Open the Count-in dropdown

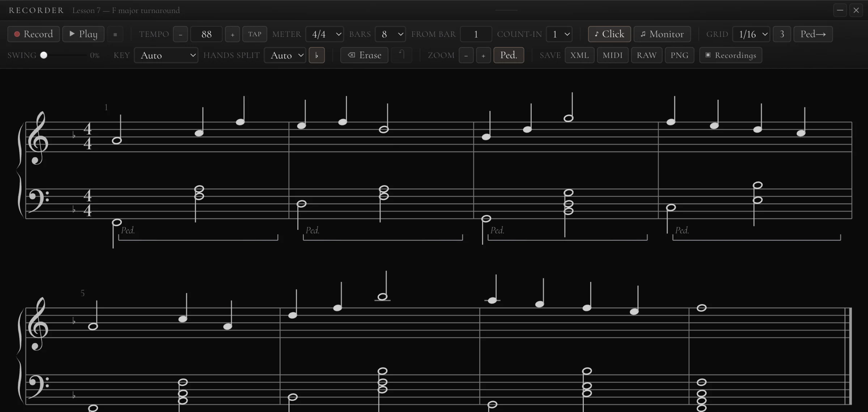coord(559,34)
